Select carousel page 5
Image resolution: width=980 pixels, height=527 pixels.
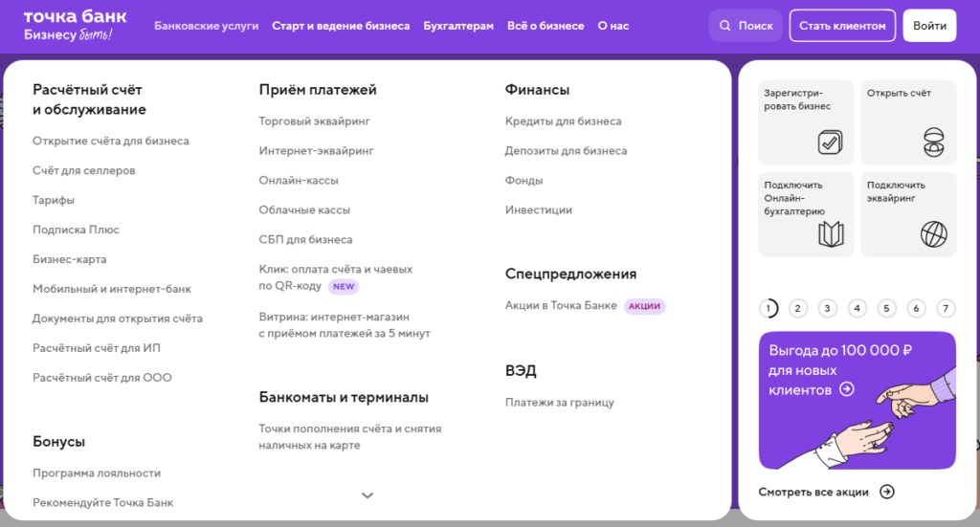[886, 308]
